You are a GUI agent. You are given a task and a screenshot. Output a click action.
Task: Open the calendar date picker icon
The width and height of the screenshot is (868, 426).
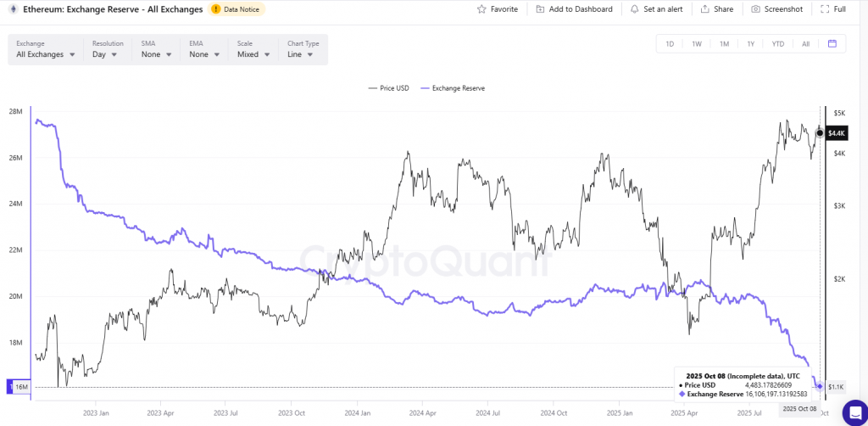click(x=832, y=44)
